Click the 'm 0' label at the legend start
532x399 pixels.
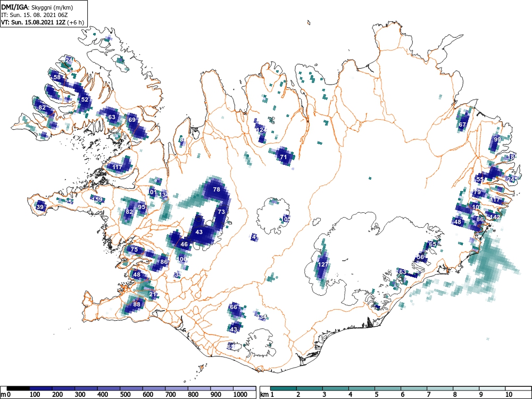pyautogui.click(x=6, y=395)
